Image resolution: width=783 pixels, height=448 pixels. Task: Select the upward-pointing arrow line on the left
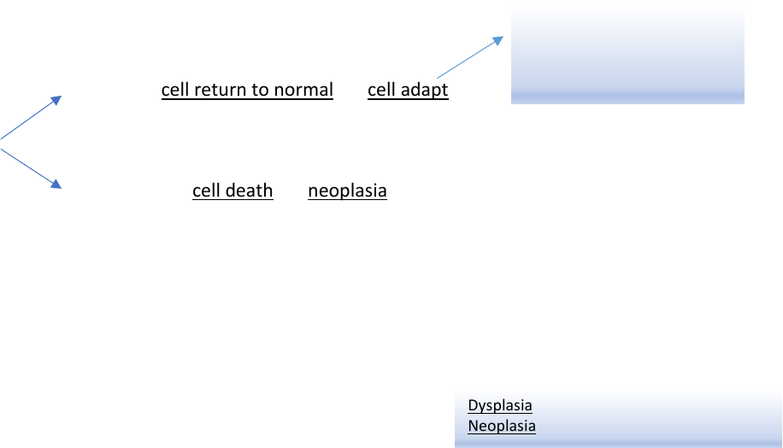30,118
